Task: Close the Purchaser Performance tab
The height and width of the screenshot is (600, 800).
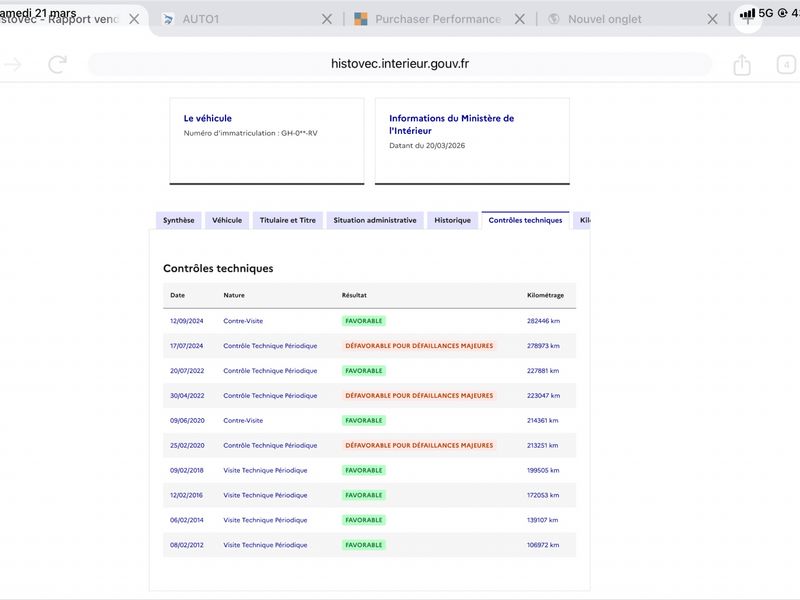Action: point(519,19)
